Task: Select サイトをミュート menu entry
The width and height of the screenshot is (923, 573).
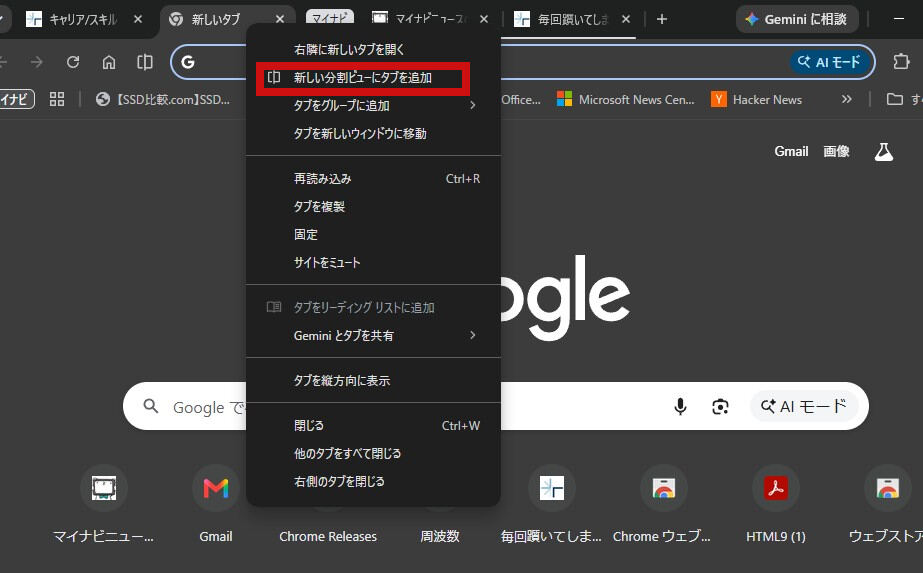Action: (373, 263)
